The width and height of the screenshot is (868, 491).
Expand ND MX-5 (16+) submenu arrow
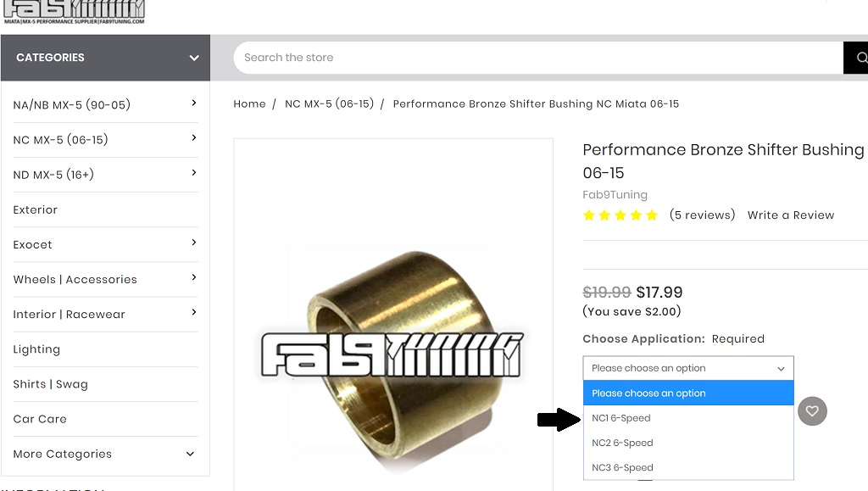(x=194, y=173)
